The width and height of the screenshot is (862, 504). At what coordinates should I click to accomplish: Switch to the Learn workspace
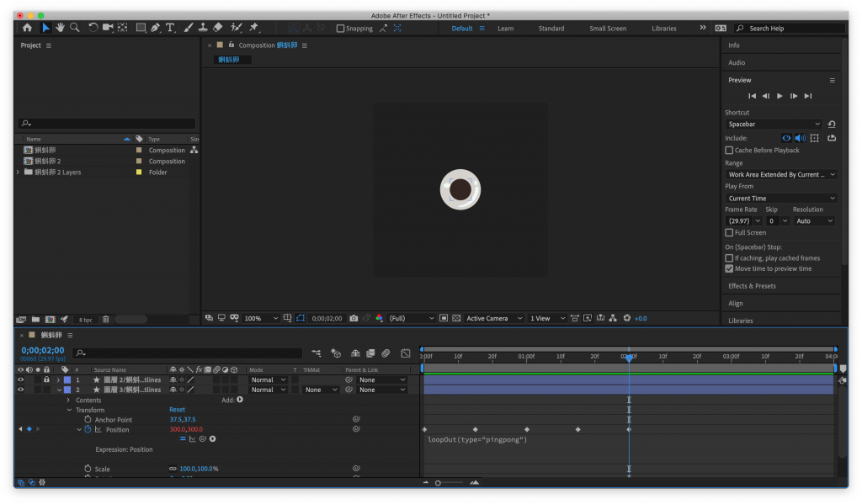pyautogui.click(x=505, y=29)
